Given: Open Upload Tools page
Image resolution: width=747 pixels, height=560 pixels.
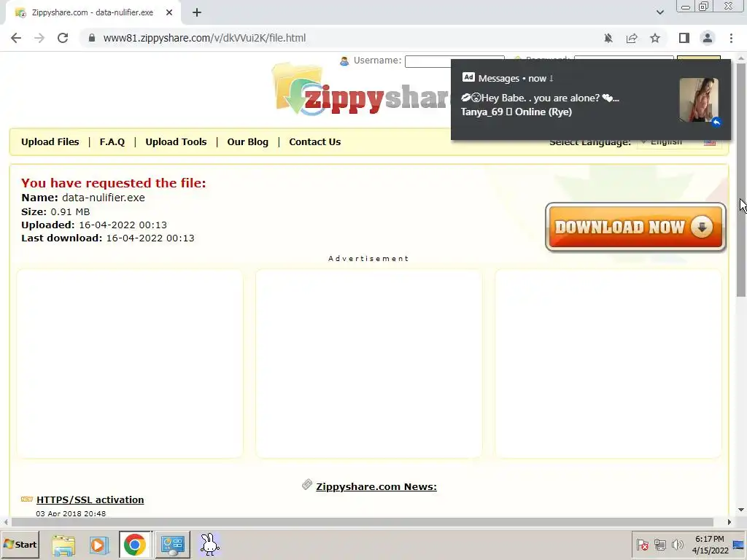Looking at the screenshot, I should point(176,142).
